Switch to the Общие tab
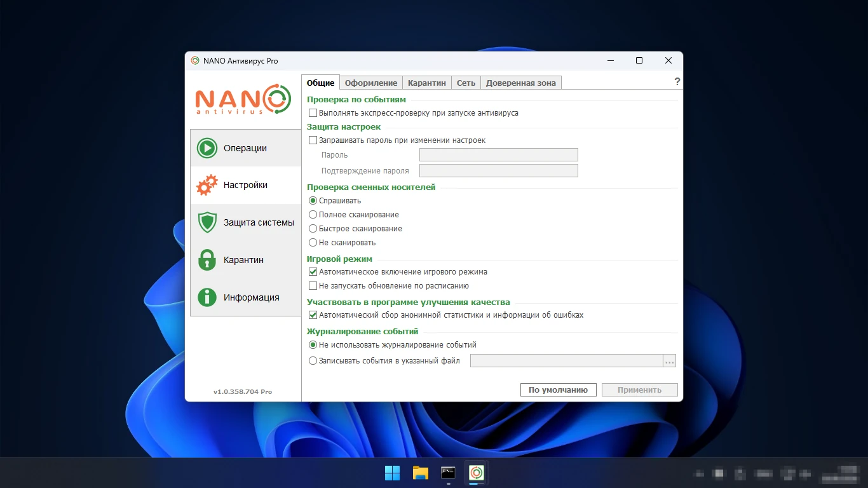The width and height of the screenshot is (868, 488). tap(320, 83)
